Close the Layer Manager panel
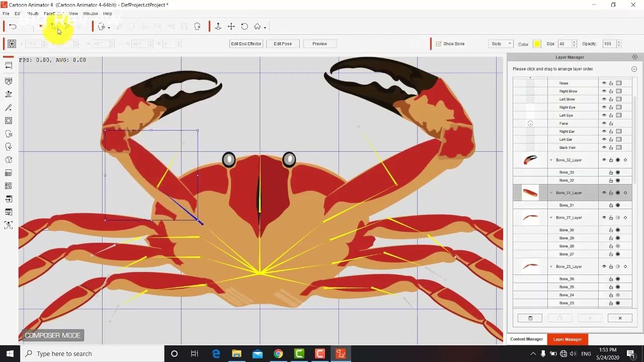The image size is (644, 362). tap(634, 57)
